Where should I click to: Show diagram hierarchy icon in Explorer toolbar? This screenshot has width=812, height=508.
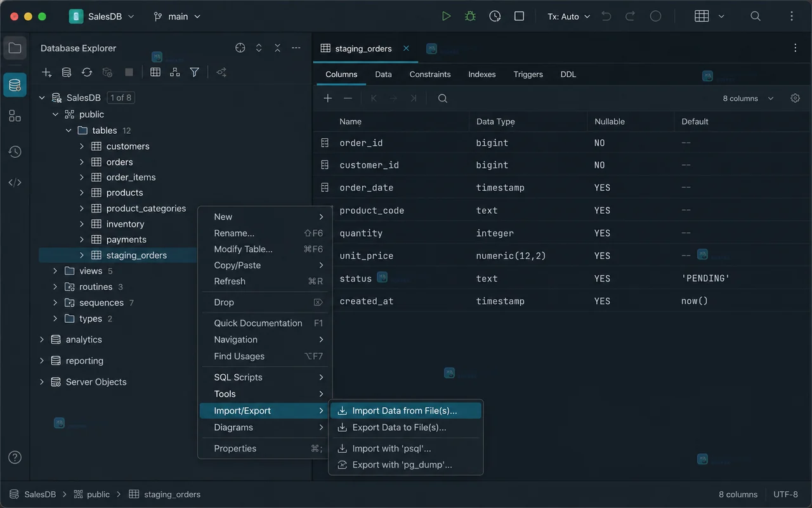(175, 72)
